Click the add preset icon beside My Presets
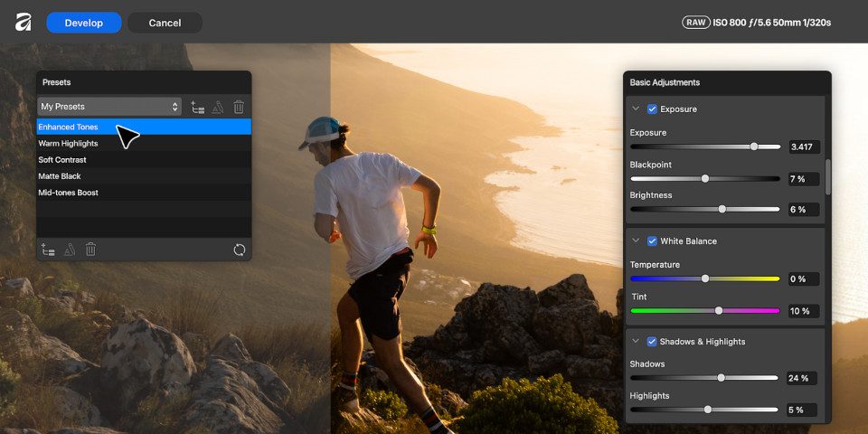Screen dimensions: 868x434 coord(198,107)
